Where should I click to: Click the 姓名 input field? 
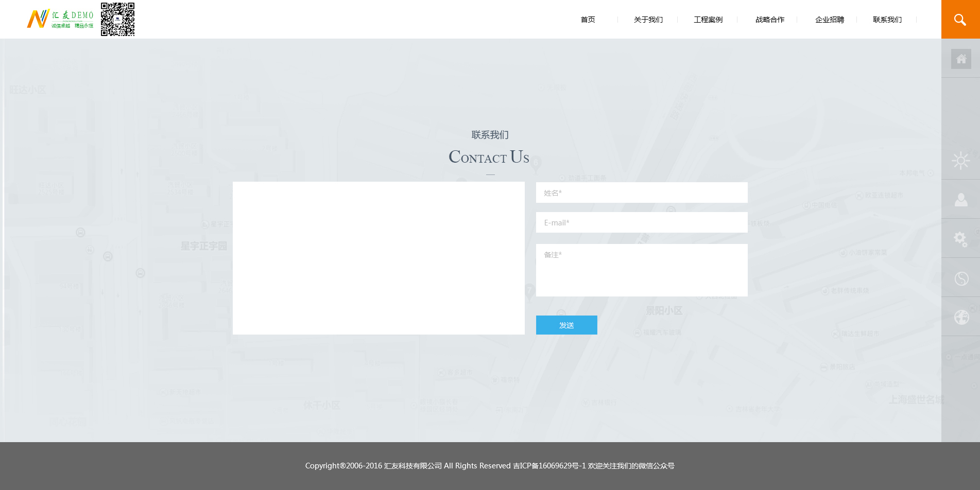(641, 192)
